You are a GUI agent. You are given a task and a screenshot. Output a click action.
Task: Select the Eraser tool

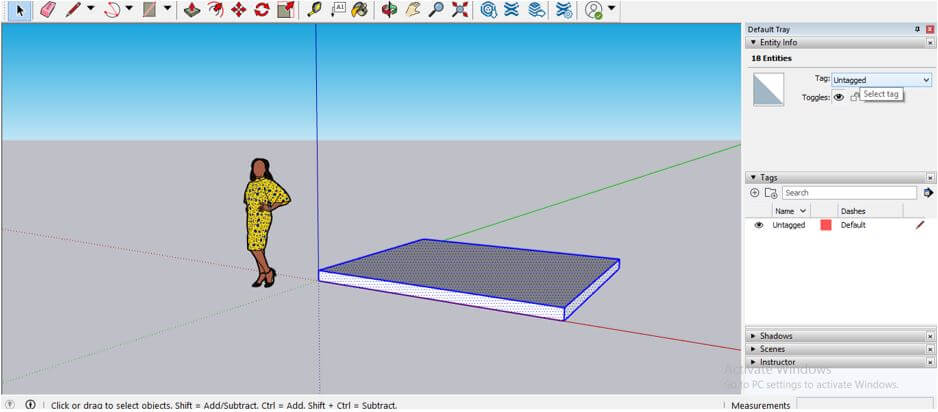(47, 10)
